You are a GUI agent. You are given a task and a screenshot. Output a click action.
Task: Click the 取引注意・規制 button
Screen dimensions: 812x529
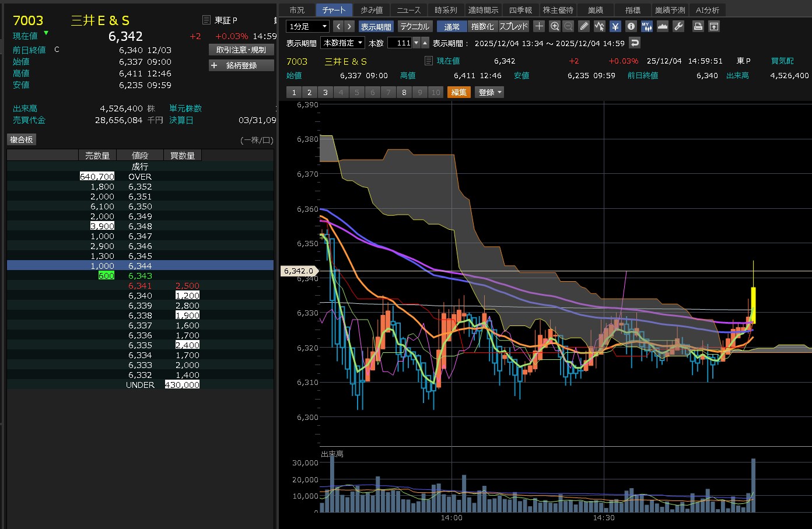click(241, 50)
